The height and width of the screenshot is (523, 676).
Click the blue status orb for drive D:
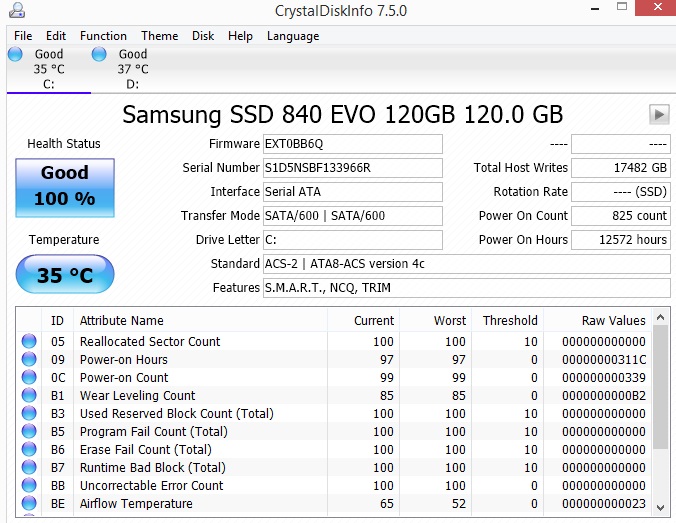(99, 54)
